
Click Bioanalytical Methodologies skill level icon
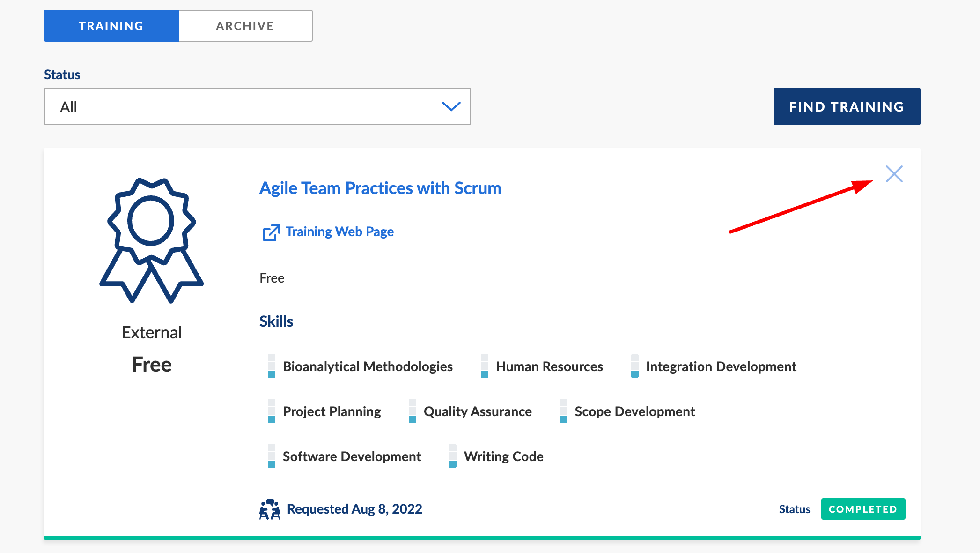(272, 366)
